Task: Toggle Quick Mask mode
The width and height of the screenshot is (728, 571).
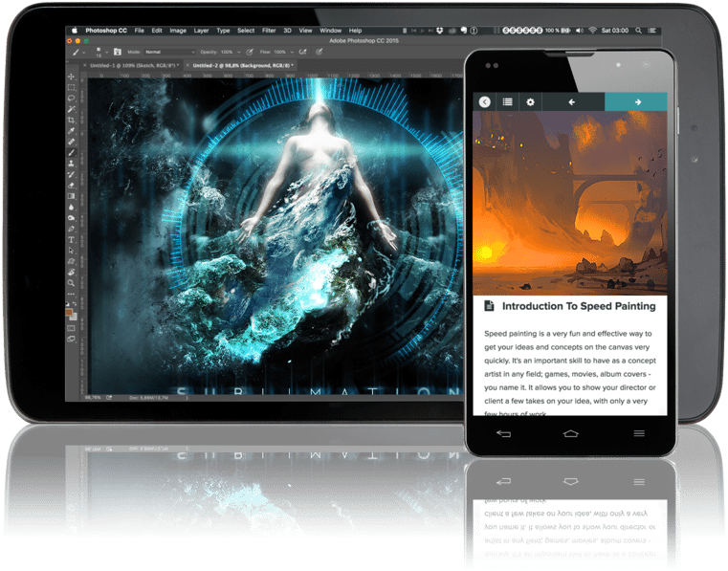Action: coord(71,328)
